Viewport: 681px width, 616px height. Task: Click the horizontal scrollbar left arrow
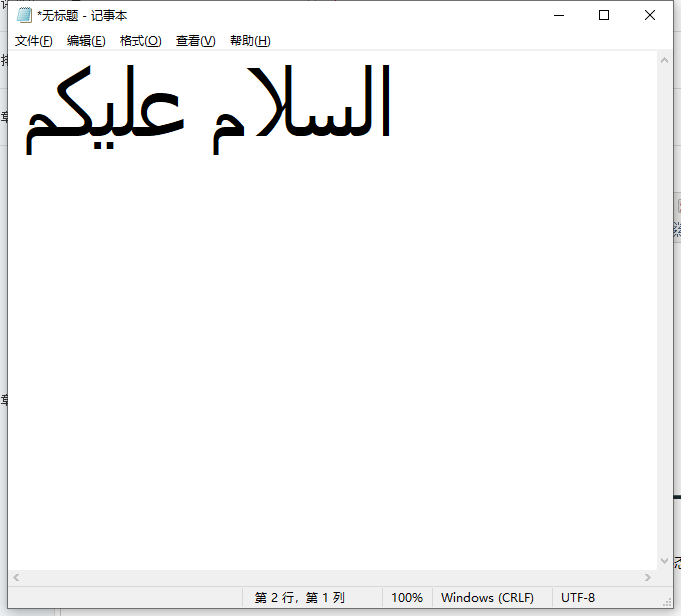[x=16, y=577]
